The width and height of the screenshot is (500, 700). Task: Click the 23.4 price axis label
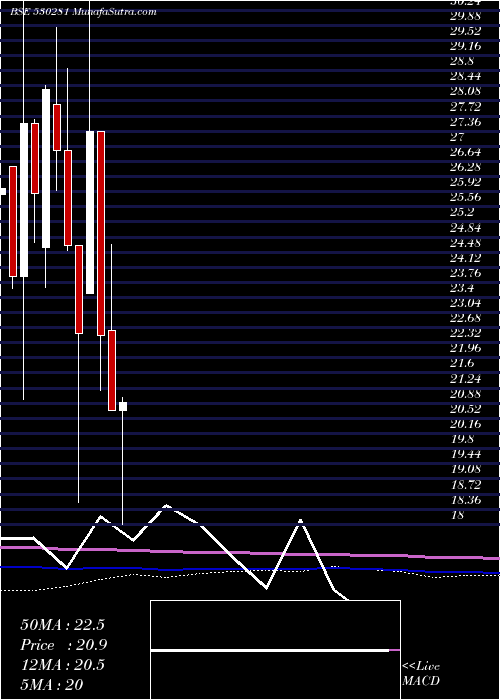tap(462, 288)
